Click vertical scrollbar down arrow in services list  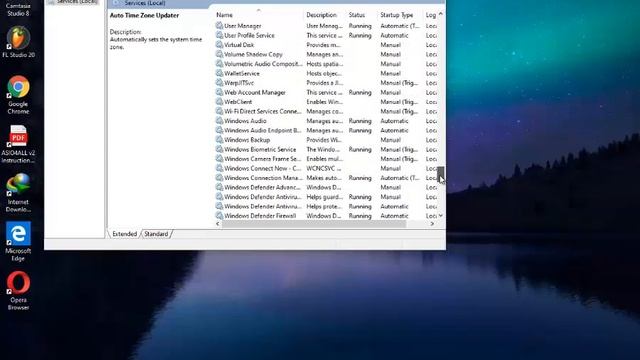point(441,216)
